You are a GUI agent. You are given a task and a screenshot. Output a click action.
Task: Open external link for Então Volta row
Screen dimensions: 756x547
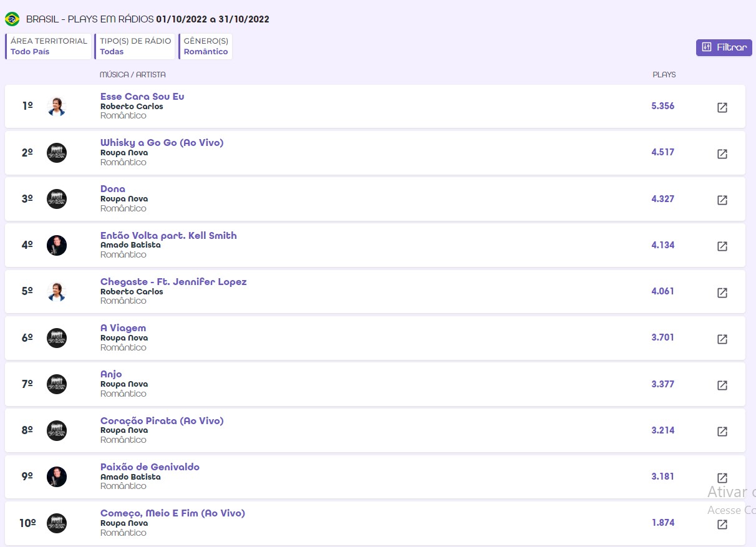[722, 246]
